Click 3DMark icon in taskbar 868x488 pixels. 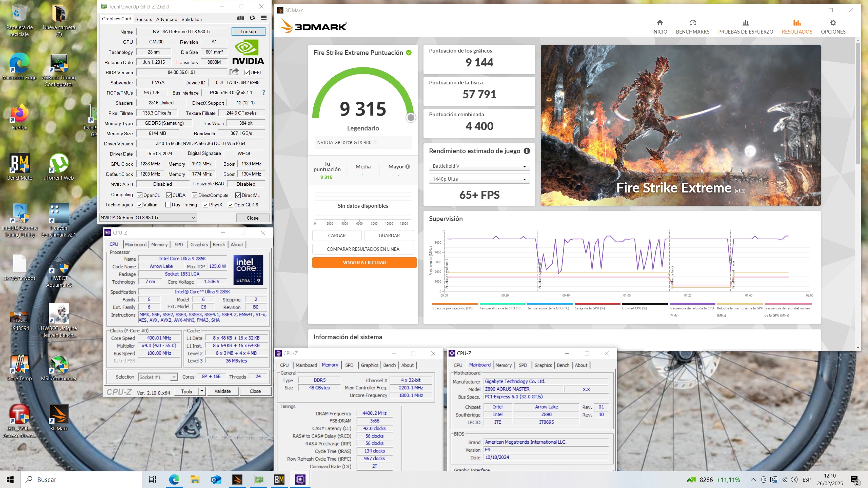point(237,480)
